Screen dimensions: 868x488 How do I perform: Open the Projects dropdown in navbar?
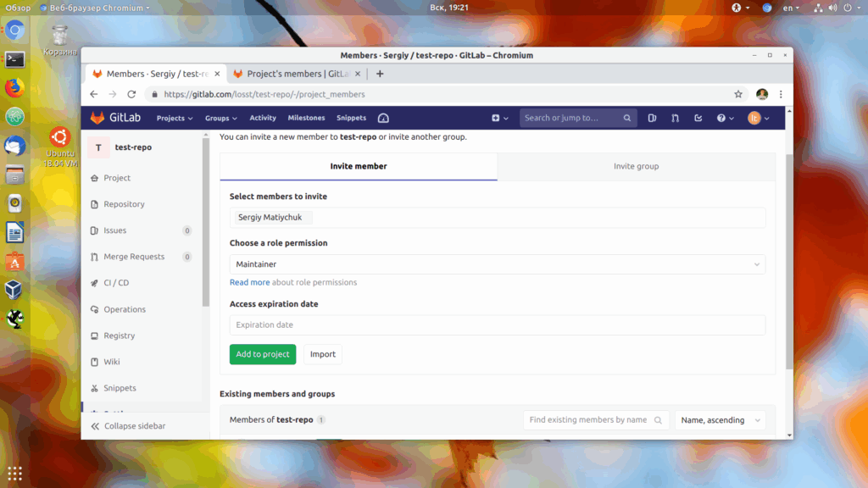(x=175, y=118)
